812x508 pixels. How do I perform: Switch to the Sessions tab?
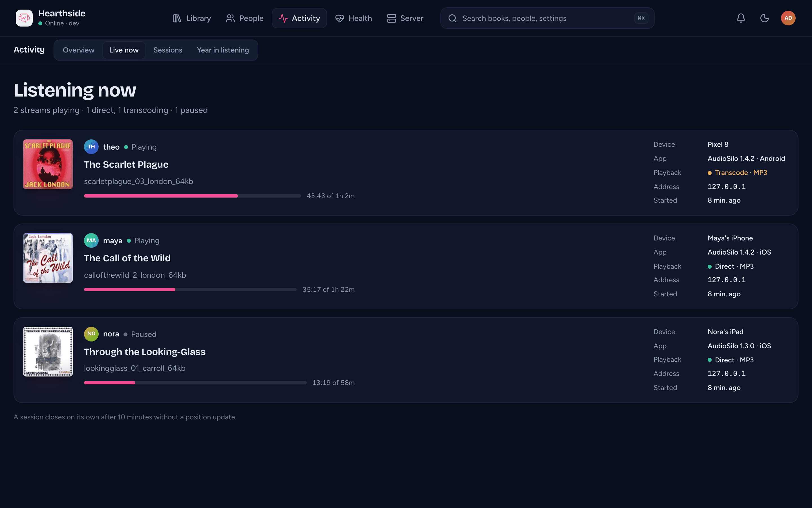tap(168, 50)
